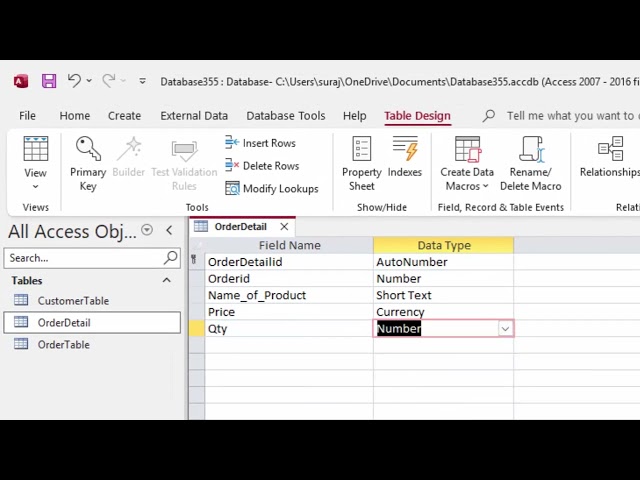The height and width of the screenshot is (480, 640).
Task: Set Primary Key with the key icon
Action: point(88,163)
